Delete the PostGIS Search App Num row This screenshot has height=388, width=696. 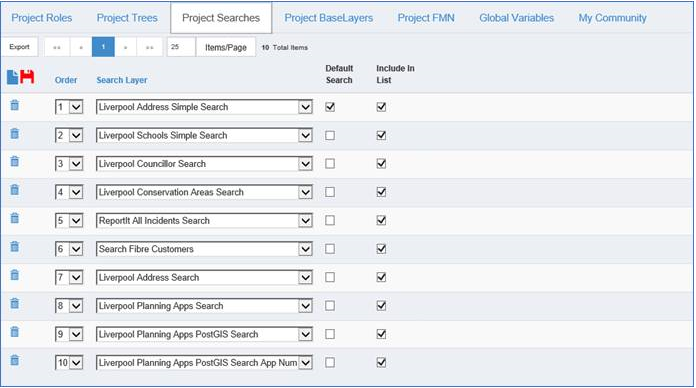click(15, 360)
